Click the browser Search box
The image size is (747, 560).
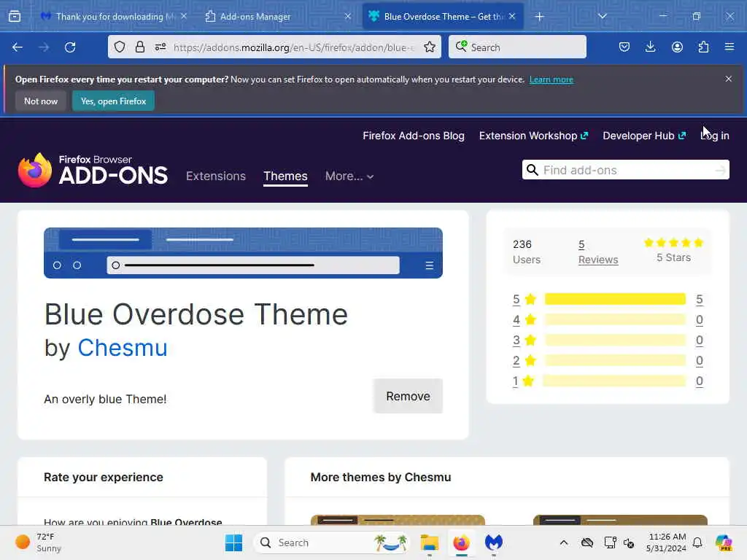click(x=517, y=47)
